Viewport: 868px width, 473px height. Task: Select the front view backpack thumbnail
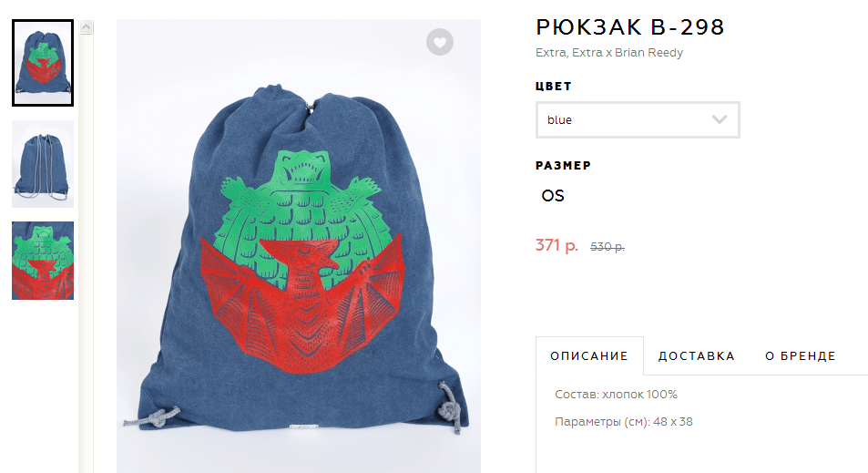(43, 63)
